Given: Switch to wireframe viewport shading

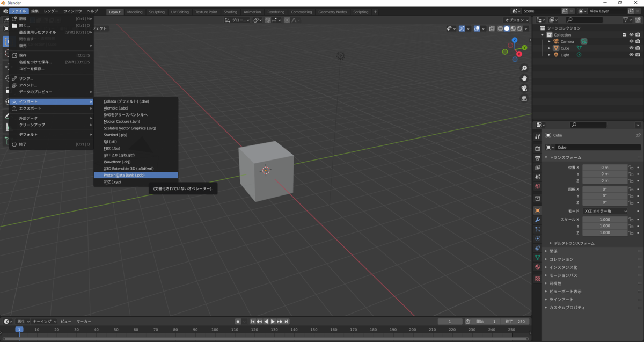Looking at the screenshot, I should coord(500,28).
